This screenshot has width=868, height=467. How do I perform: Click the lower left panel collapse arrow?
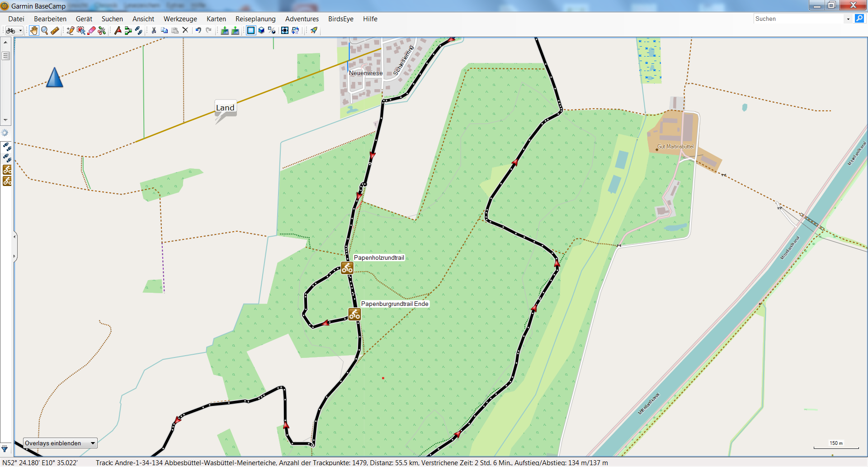click(14, 256)
